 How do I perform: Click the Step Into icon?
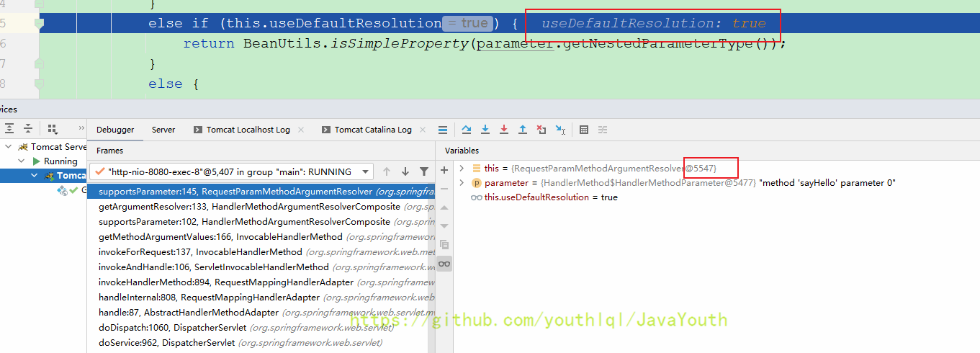tap(485, 130)
